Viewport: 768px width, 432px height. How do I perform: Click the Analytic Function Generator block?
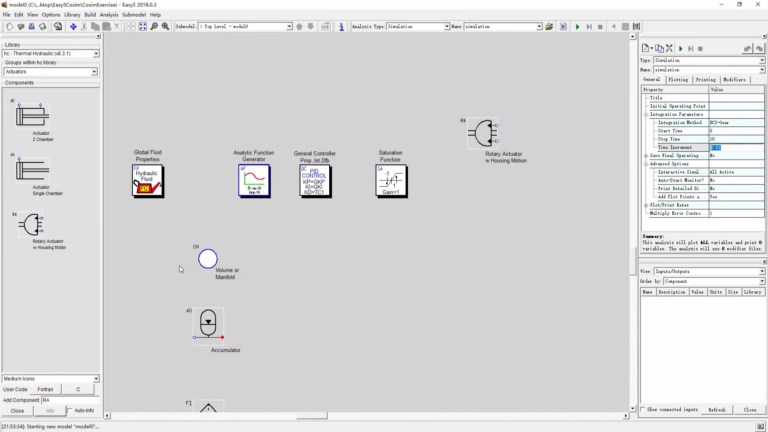254,181
